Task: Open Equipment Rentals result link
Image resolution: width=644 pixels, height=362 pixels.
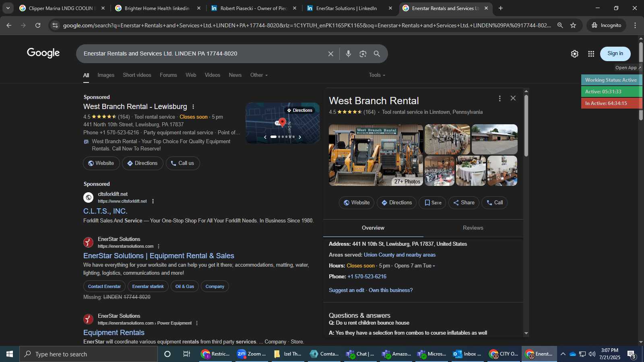Action: point(114,333)
